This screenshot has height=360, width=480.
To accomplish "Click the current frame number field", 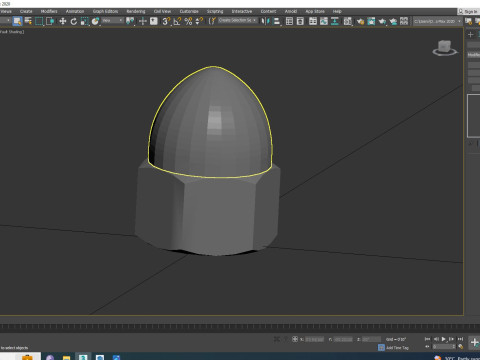I will point(444,347).
